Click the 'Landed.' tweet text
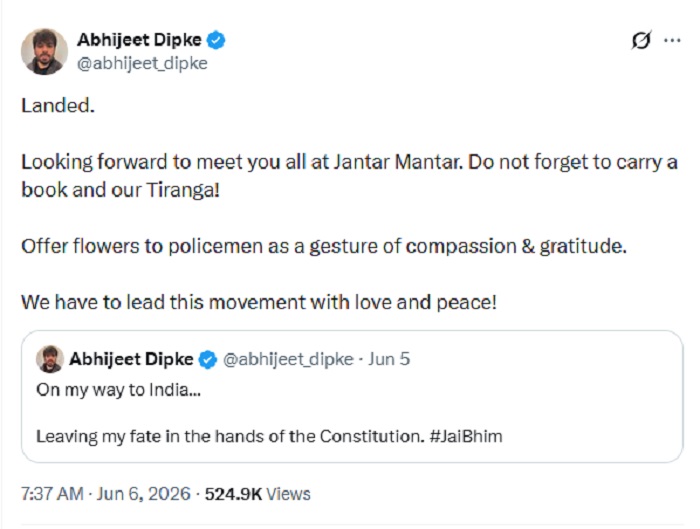 click(58, 106)
